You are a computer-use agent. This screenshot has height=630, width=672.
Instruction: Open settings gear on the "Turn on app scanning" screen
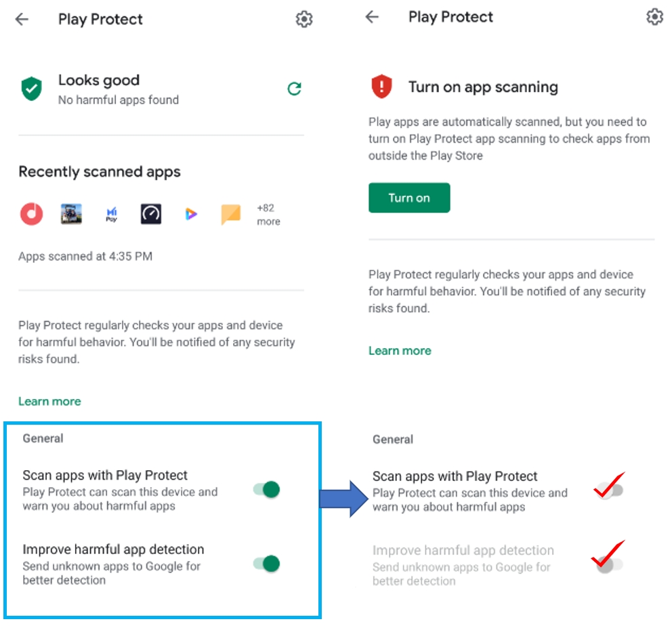click(x=654, y=17)
